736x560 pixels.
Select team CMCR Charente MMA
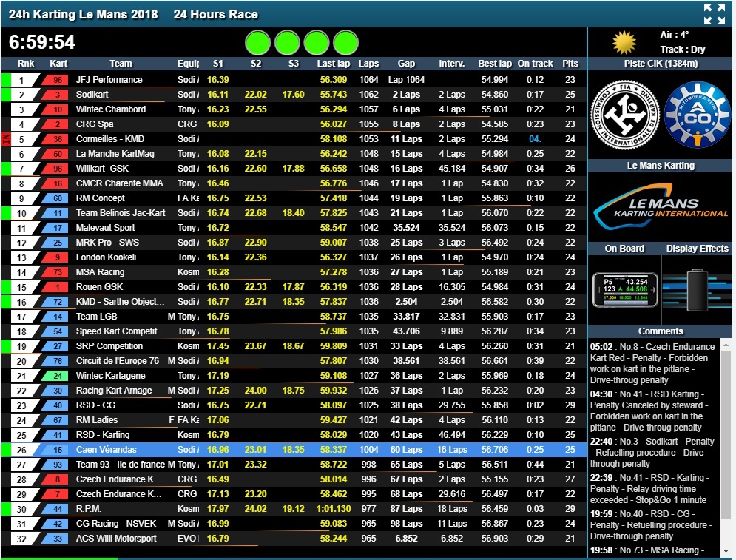point(119,183)
